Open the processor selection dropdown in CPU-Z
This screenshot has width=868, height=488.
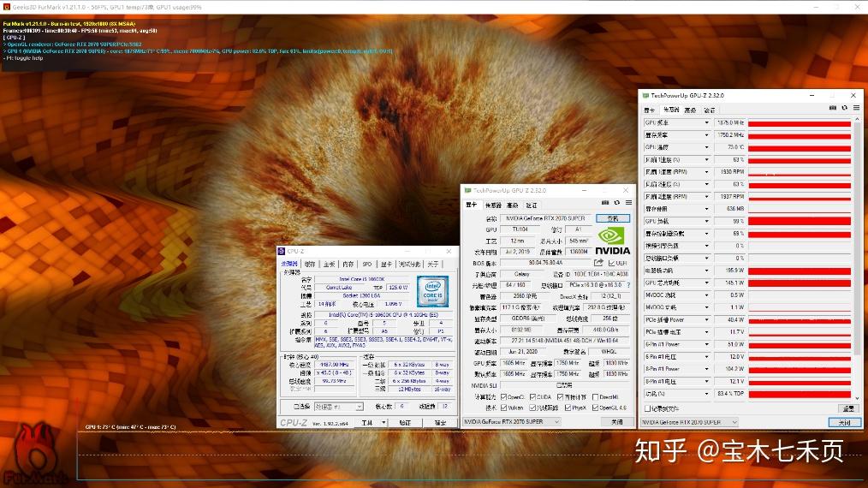[339, 407]
